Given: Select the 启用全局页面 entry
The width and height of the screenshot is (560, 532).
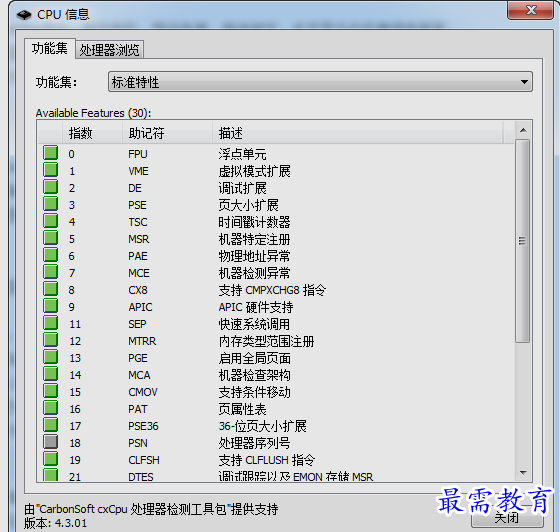Looking at the screenshot, I should coord(254,358).
